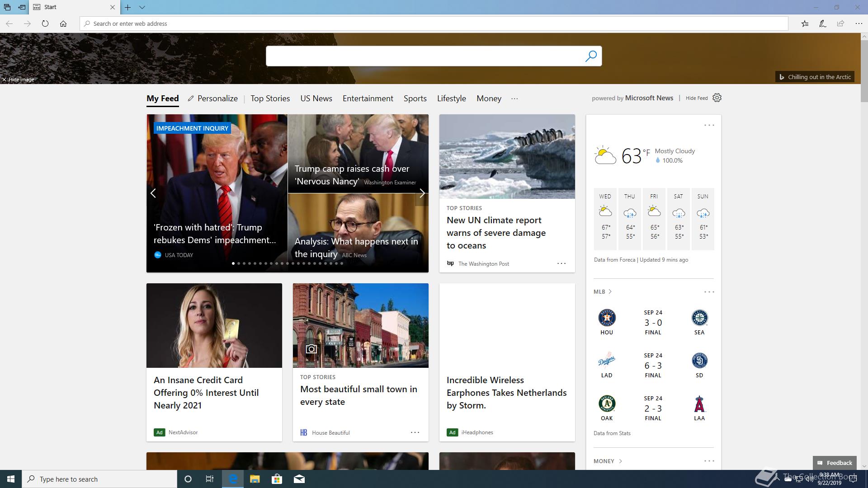The image size is (868, 488).
Task: Open the tabs you've set aside icon
Action: [x=7, y=7]
